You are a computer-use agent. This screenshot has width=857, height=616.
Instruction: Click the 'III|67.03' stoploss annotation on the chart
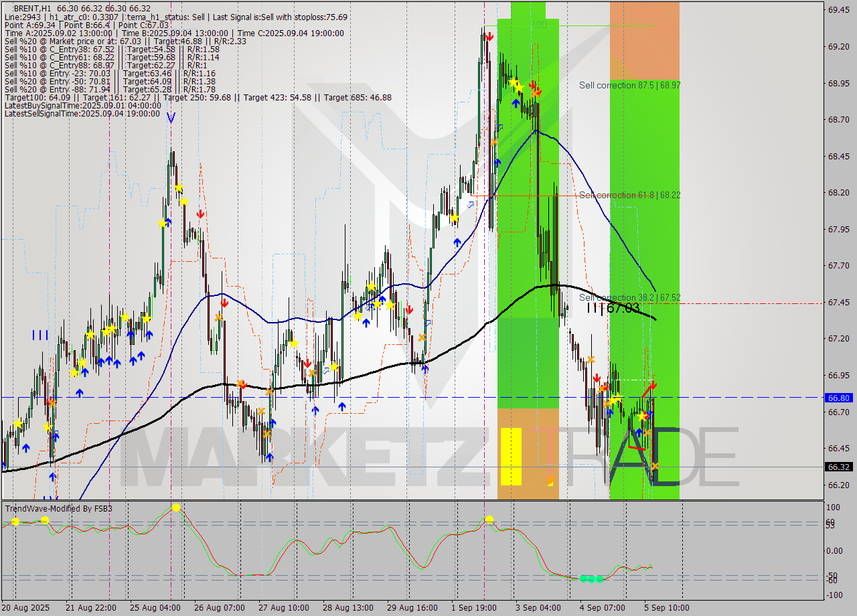pos(614,309)
